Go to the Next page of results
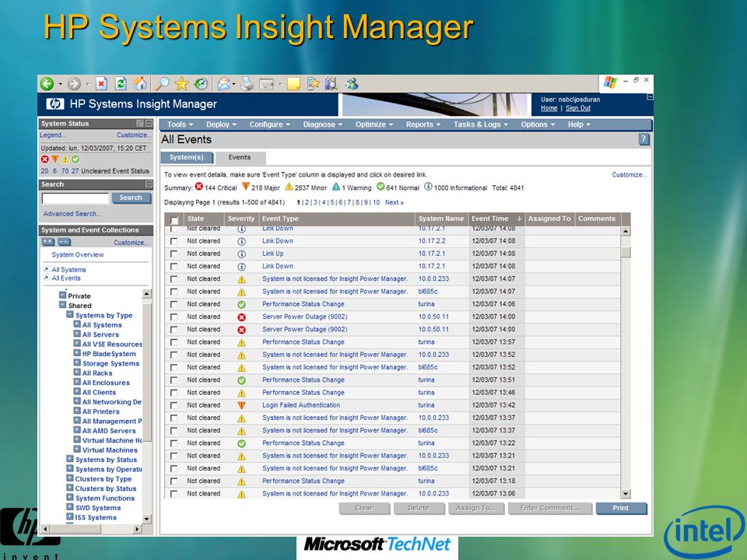 394,202
